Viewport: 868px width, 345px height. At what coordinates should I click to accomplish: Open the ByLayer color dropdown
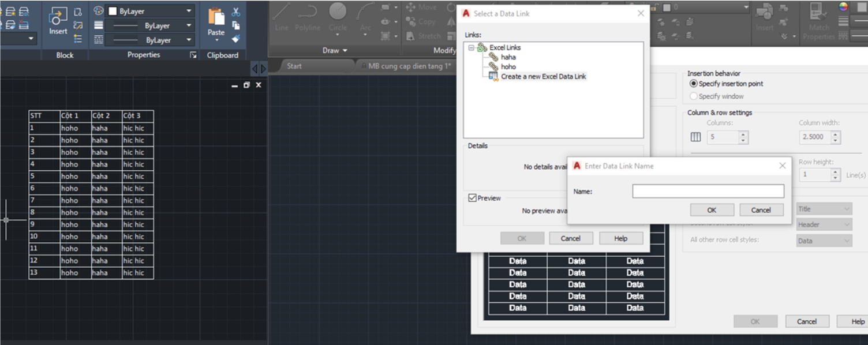[189, 11]
